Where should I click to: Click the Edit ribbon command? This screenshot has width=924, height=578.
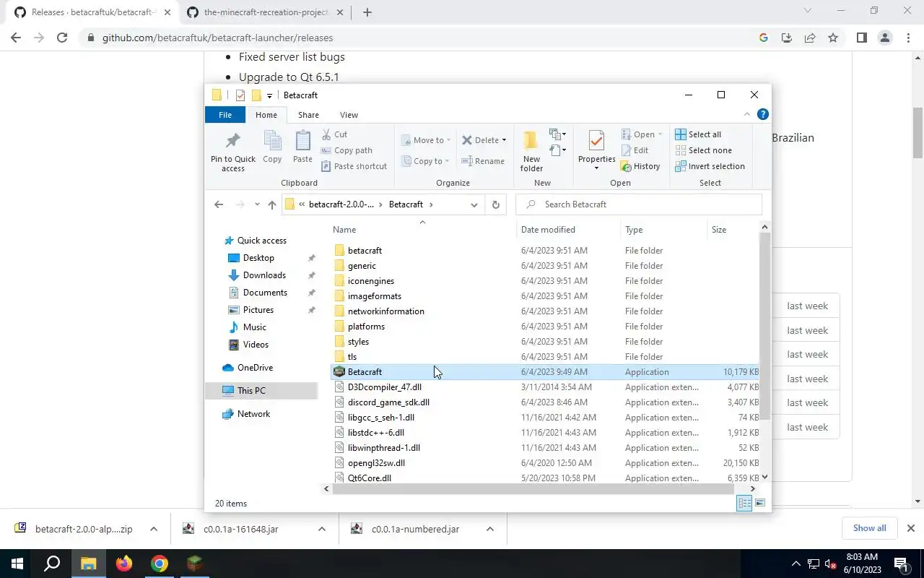pos(635,150)
